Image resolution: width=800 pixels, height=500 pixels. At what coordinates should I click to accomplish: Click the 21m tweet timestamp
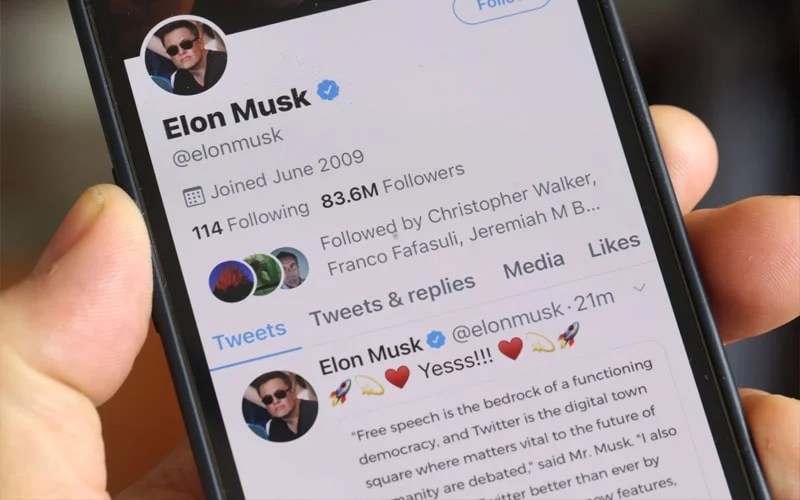(x=594, y=302)
